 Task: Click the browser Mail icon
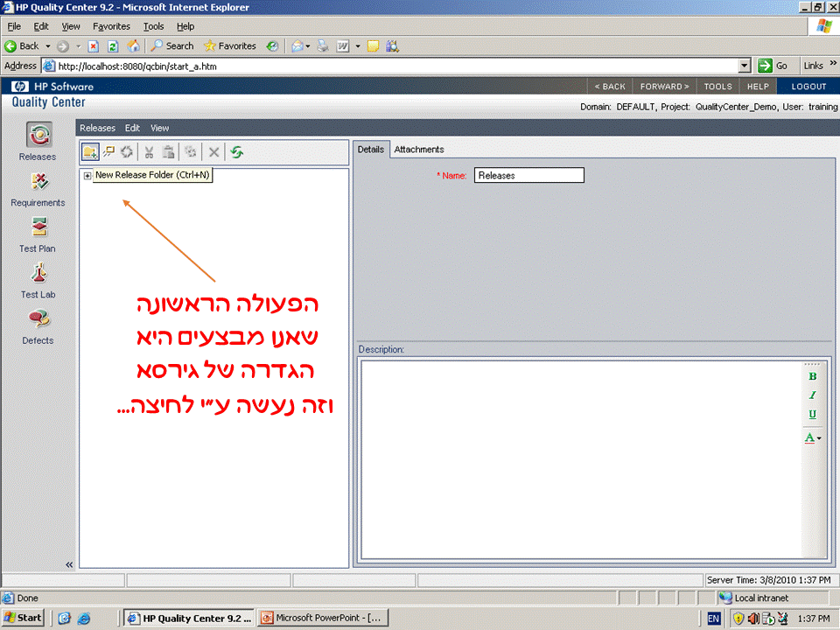[x=297, y=46]
